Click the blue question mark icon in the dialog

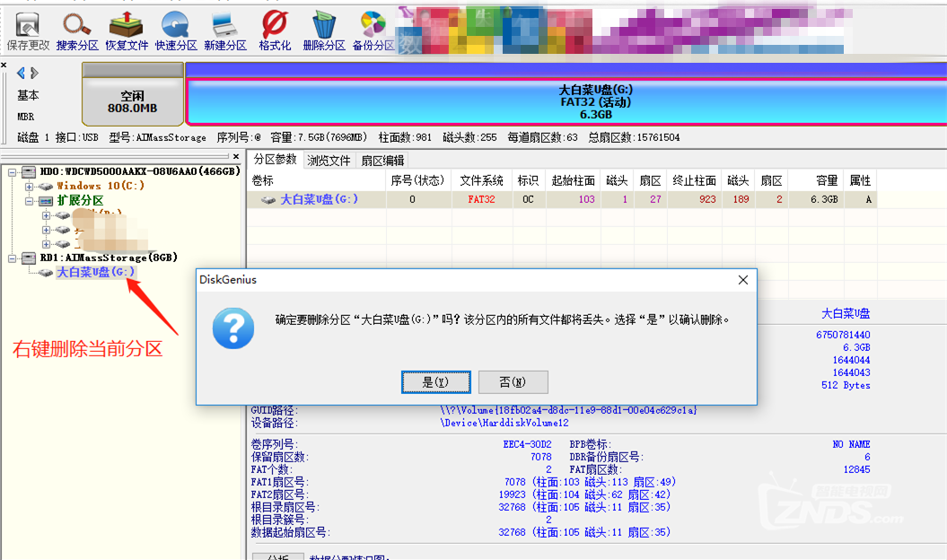[x=233, y=328]
